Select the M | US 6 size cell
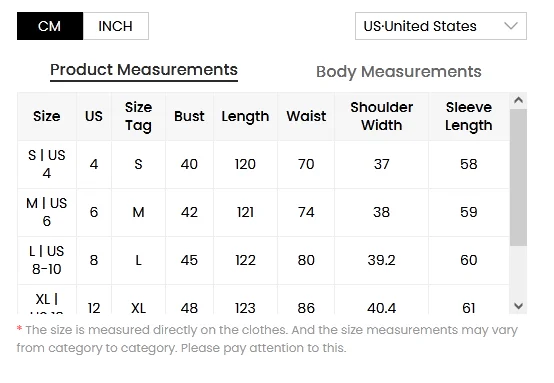Image resolution: width=554 pixels, height=383 pixels. click(x=47, y=212)
